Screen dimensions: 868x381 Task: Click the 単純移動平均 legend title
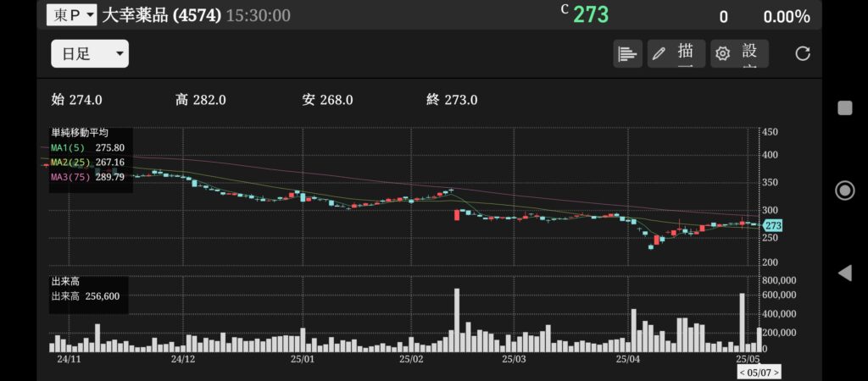click(x=80, y=133)
